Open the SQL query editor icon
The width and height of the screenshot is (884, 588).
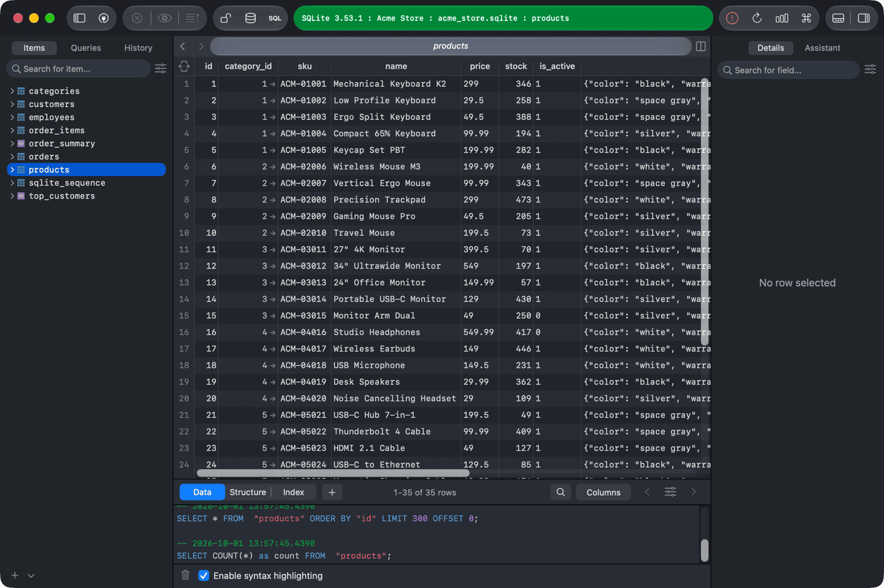[x=275, y=18]
